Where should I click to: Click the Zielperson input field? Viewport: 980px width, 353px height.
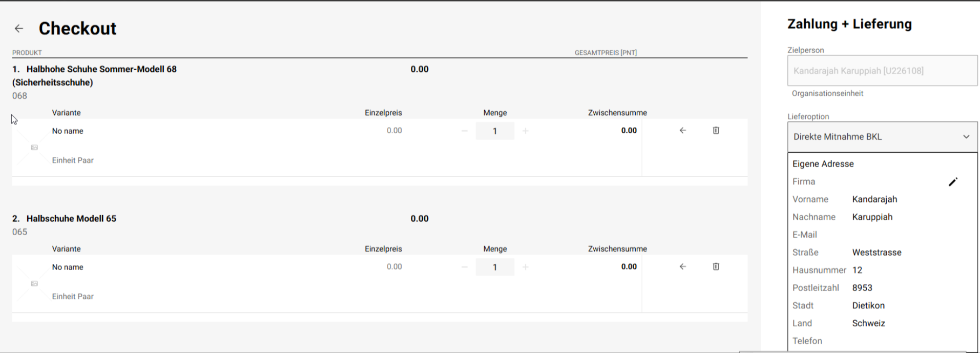(x=881, y=71)
